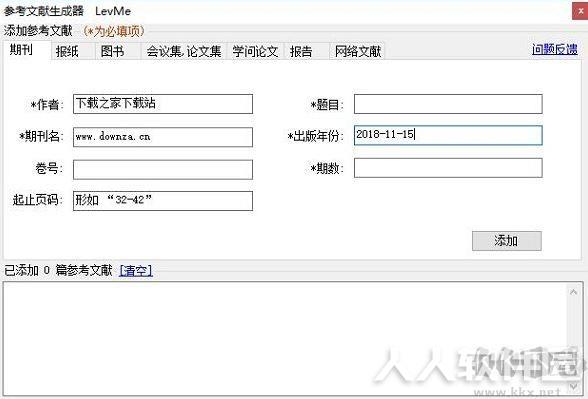588x399 pixels.
Task: Open the 问题反馈 link
Action: coord(555,49)
